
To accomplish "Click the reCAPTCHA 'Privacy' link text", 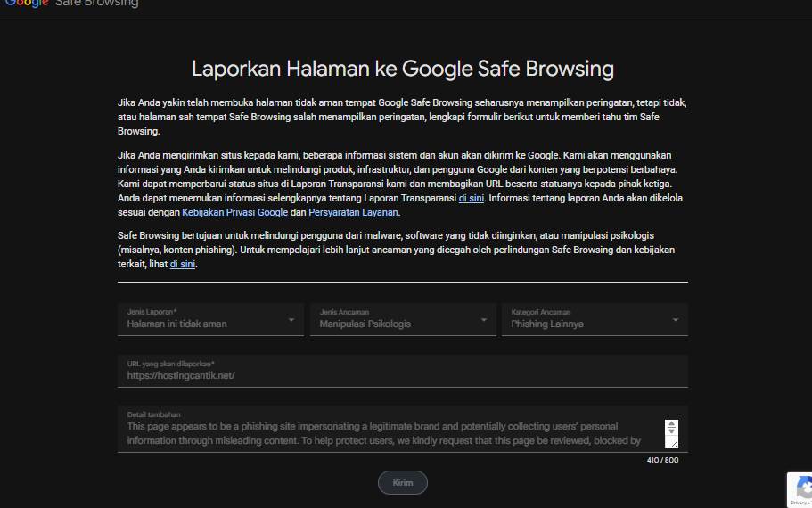I will pos(799,503).
